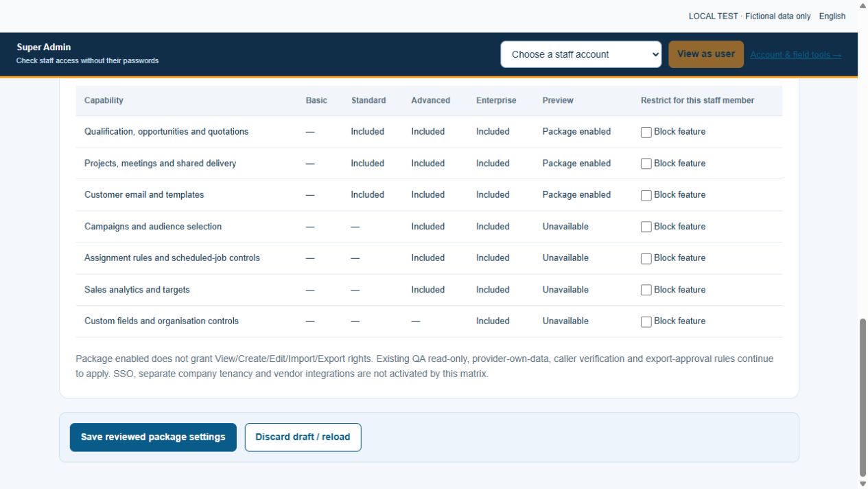Tick Block feature for Projects, meetings and shared delivery

coord(646,164)
